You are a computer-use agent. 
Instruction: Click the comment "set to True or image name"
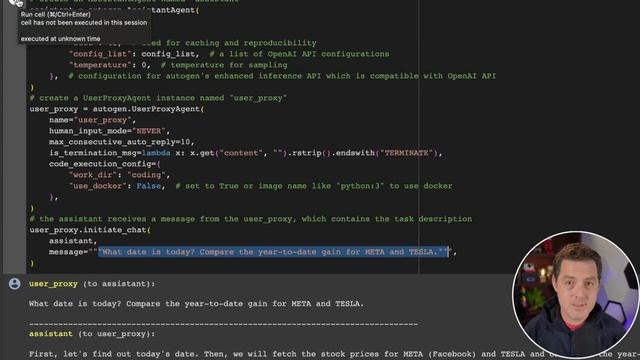point(314,186)
